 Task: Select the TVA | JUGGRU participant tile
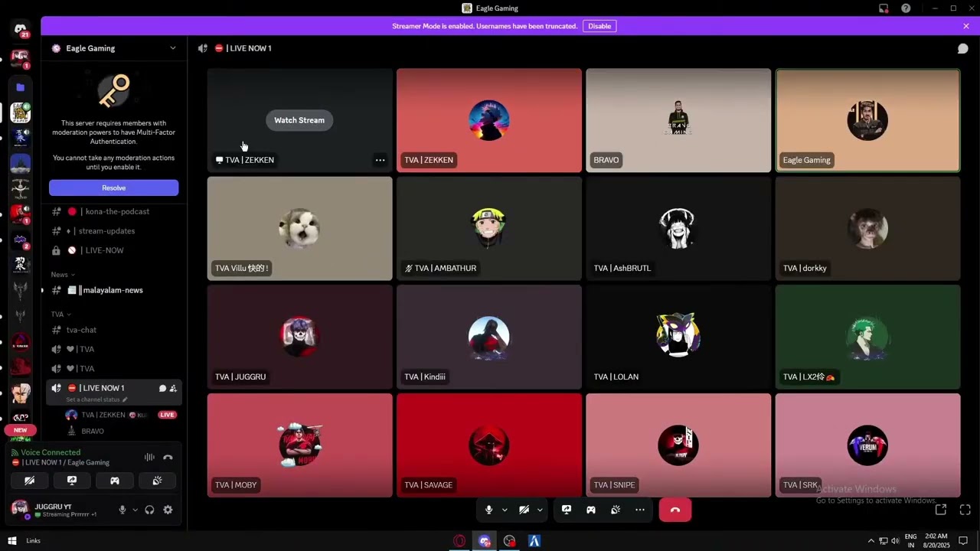pos(299,337)
